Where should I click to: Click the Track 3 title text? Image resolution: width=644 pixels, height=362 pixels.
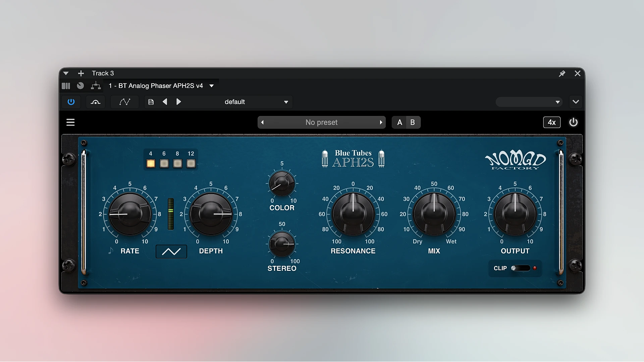(x=103, y=73)
